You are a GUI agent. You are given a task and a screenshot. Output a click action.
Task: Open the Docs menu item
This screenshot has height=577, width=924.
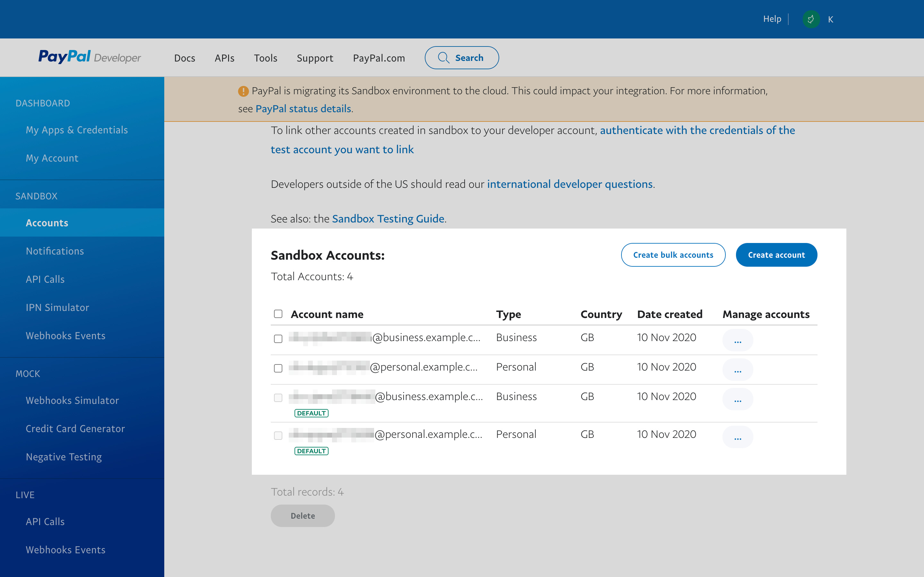click(x=185, y=58)
